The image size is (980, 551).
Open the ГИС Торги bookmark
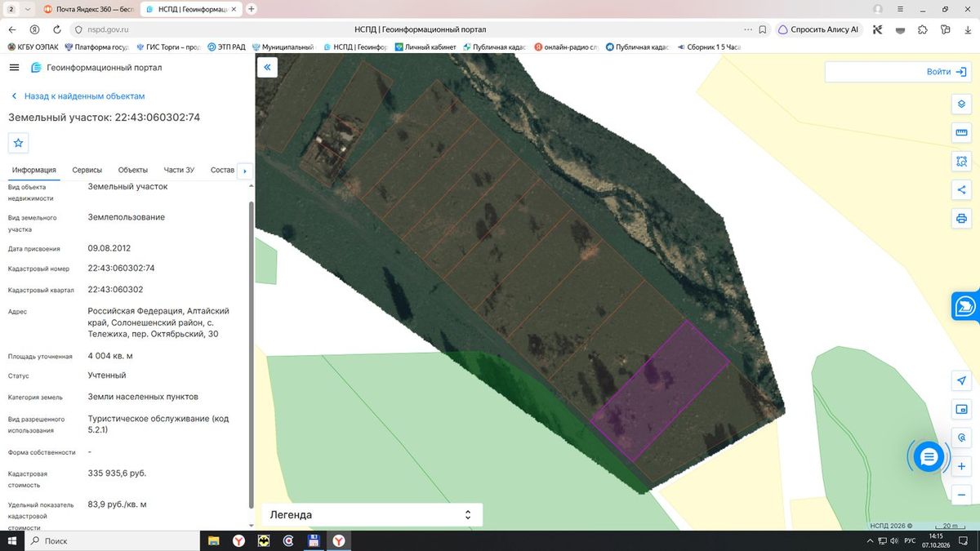pos(168,47)
